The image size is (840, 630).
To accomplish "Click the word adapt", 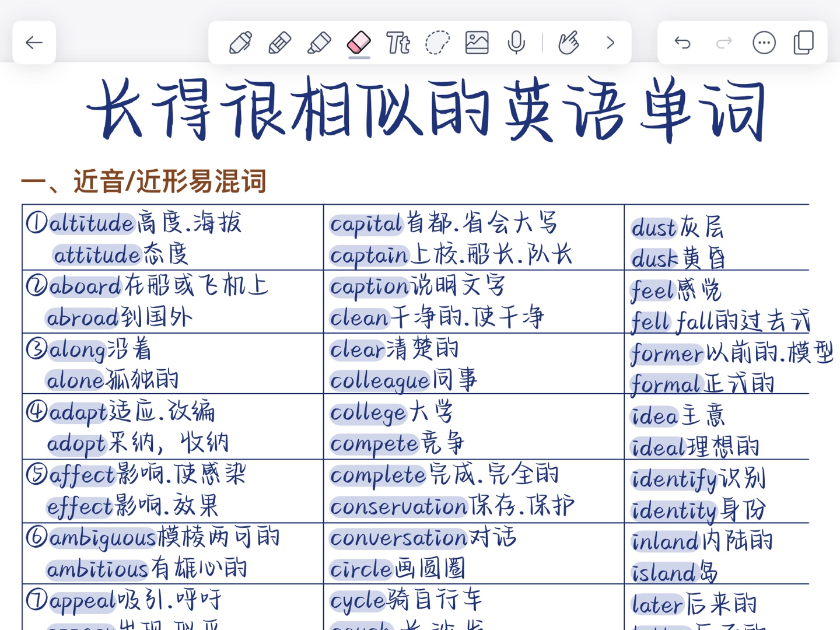I will (78, 414).
